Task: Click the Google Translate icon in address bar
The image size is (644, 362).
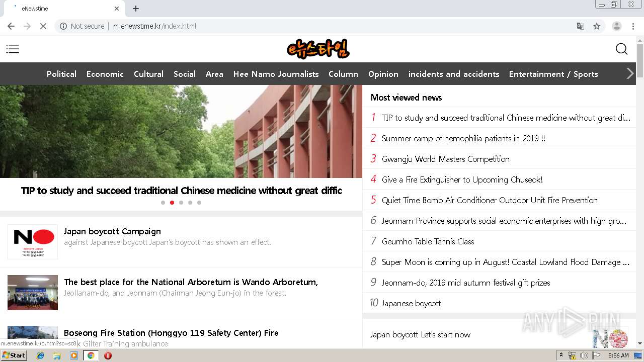Action: coord(580,26)
